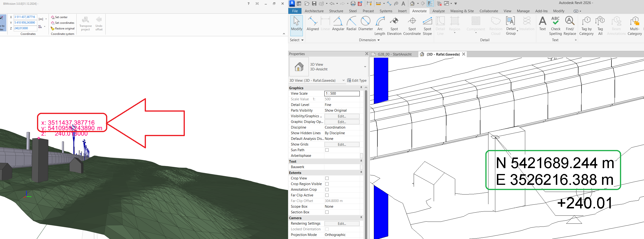The width and height of the screenshot is (644, 239).
Task: Run Check Spelling
Action: pos(556,25)
